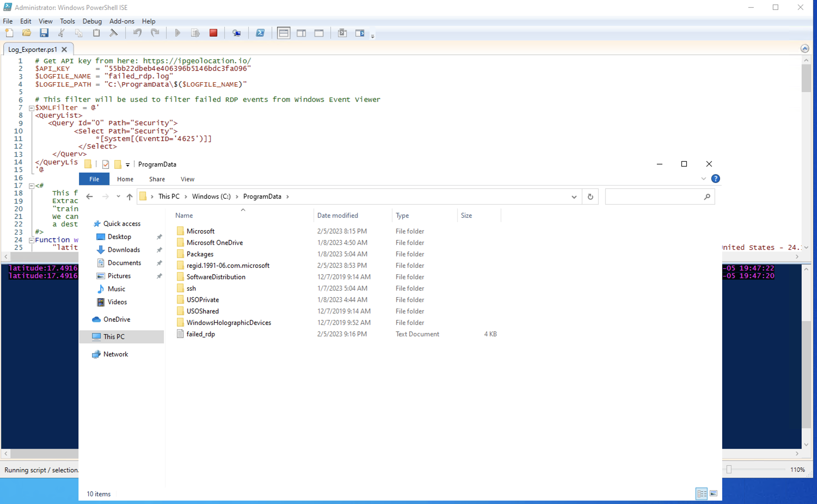Switch to large icons view in Explorer
Viewport: 817px width, 504px height.
714,494
